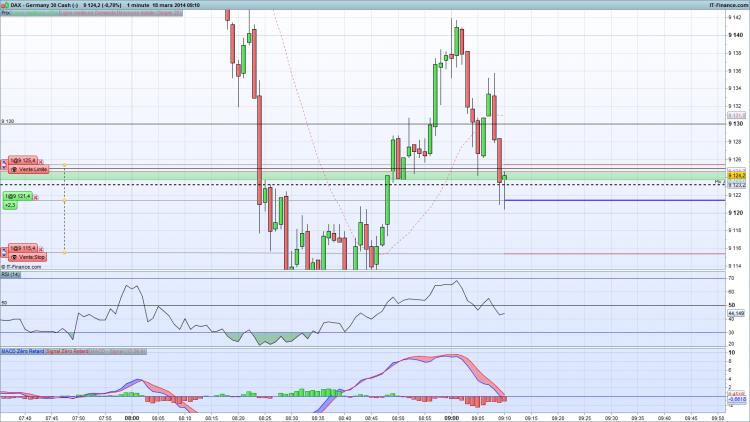Viewport: 750px width, 422px height.
Task: Click the orange handle on limit order line
Action: point(64,165)
